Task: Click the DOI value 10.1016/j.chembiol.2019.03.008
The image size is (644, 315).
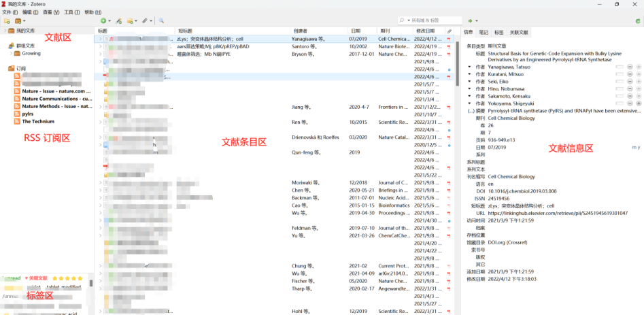Action: pyautogui.click(x=522, y=191)
